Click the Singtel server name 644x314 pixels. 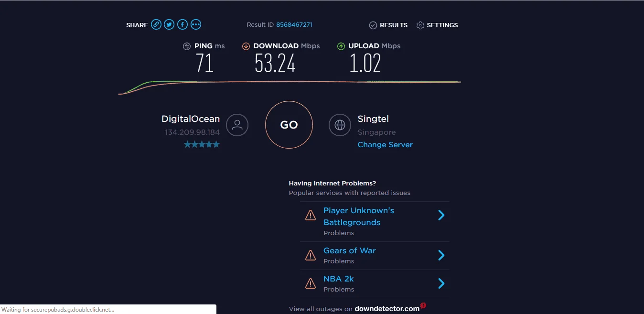pos(373,119)
